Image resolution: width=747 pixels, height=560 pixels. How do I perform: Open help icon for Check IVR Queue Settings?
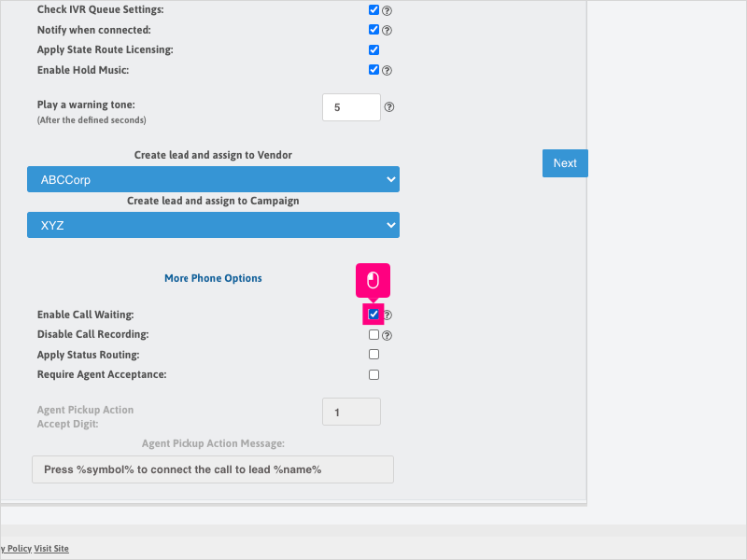coord(387,10)
